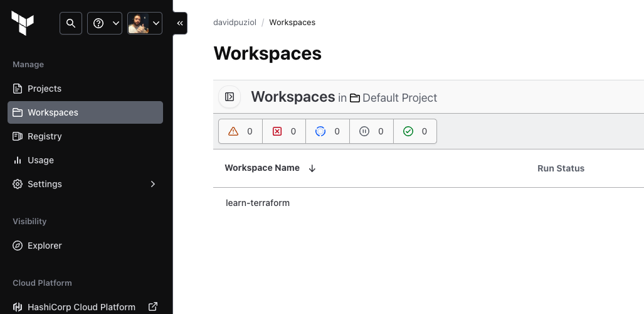
Task: Select Workspaces in the sidebar
Action: click(53, 112)
